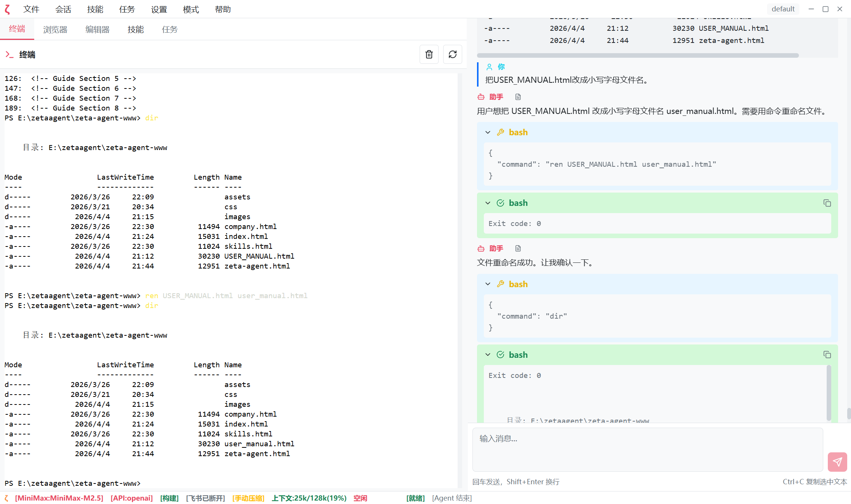The width and height of the screenshot is (851, 504).
Task: Open document icon beside first 助手 label
Action: point(518,97)
